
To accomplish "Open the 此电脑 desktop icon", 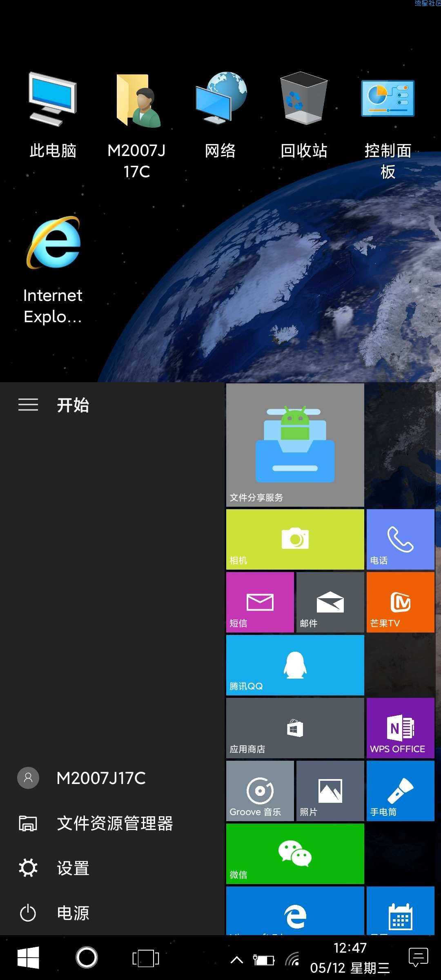I will (53, 114).
